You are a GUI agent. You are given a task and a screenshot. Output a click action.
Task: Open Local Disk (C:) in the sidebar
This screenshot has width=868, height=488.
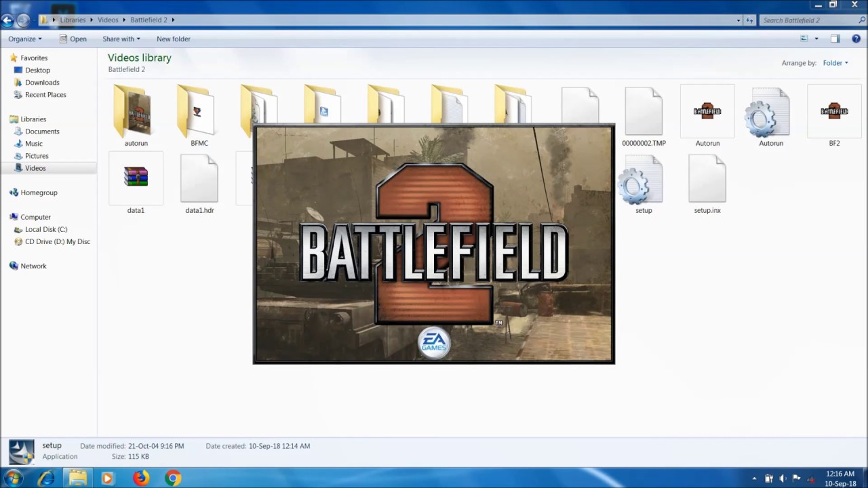(x=46, y=229)
